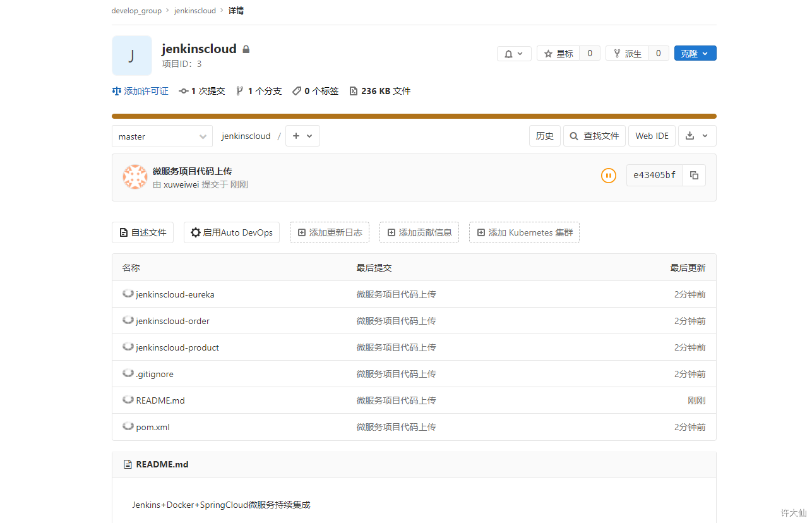Open the .gitignore file
812x523 pixels.
point(155,374)
